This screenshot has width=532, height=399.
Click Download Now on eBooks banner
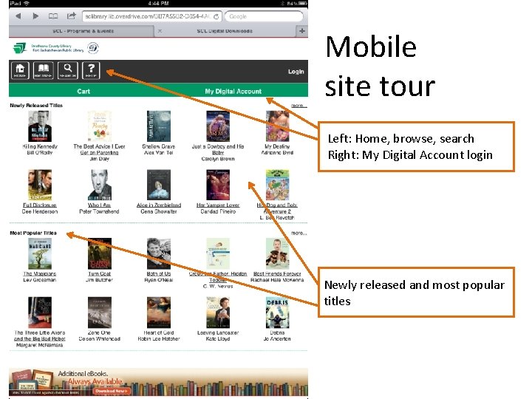click(x=111, y=391)
